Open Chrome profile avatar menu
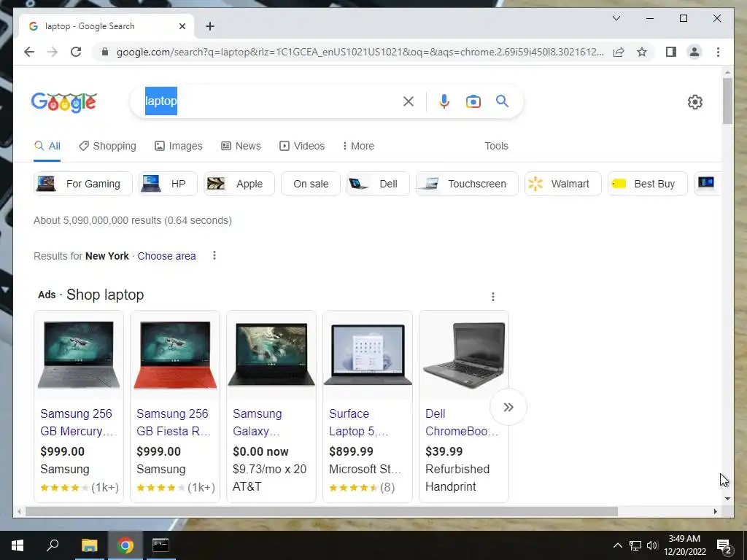The width and height of the screenshot is (747, 560). point(694,52)
